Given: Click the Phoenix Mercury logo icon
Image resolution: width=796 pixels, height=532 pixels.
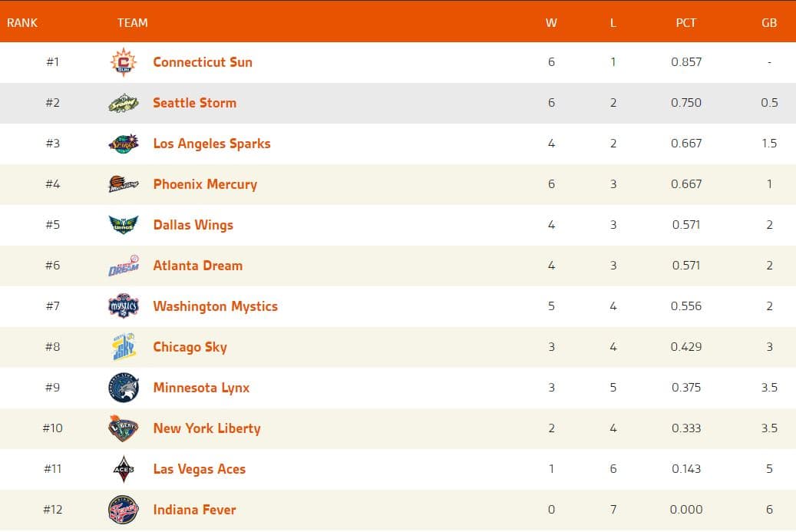Looking at the screenshot, I should coord(124,184).
